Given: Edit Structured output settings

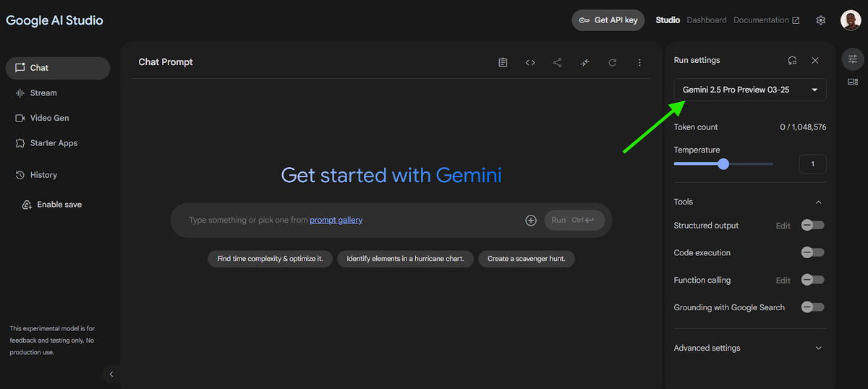Looking at the screenshot, I should click(783, 226).
